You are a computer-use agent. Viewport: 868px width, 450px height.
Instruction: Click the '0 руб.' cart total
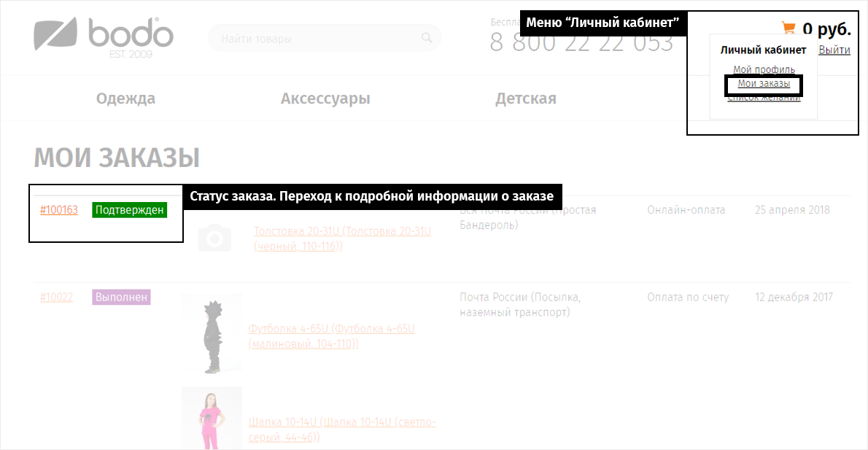(826, 28)
